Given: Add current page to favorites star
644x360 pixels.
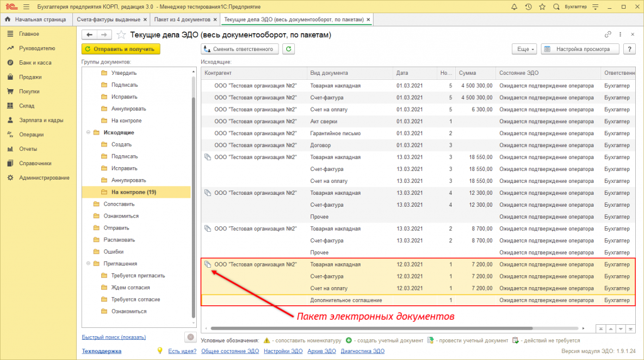Looking at the screenshot, I should point(121,35).
